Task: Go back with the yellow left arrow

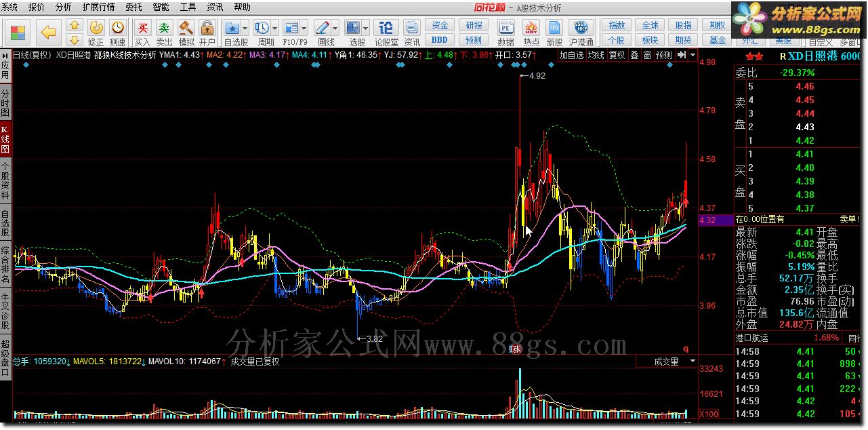Action: point(47,32)
